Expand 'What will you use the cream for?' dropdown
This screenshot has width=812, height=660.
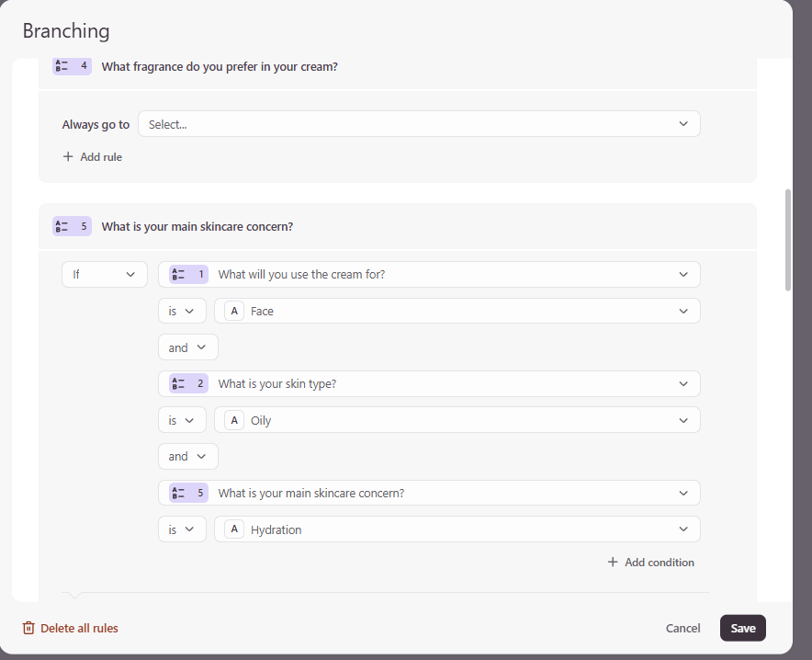click(x=429, y=275)
